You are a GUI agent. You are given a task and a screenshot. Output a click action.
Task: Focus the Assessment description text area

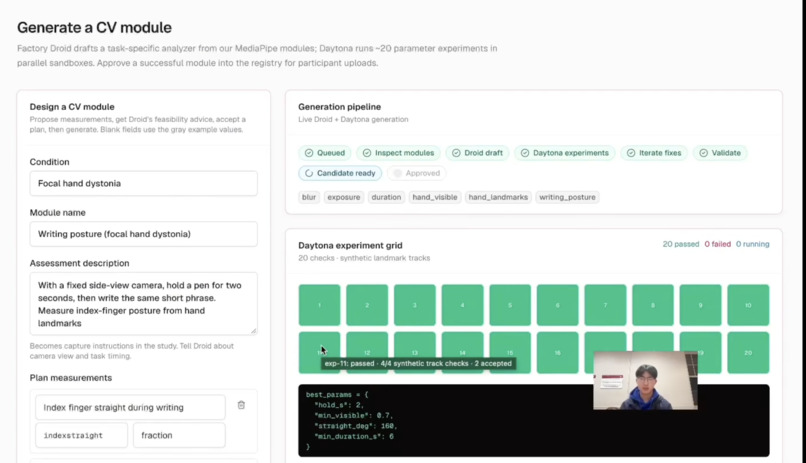(143, 304)
